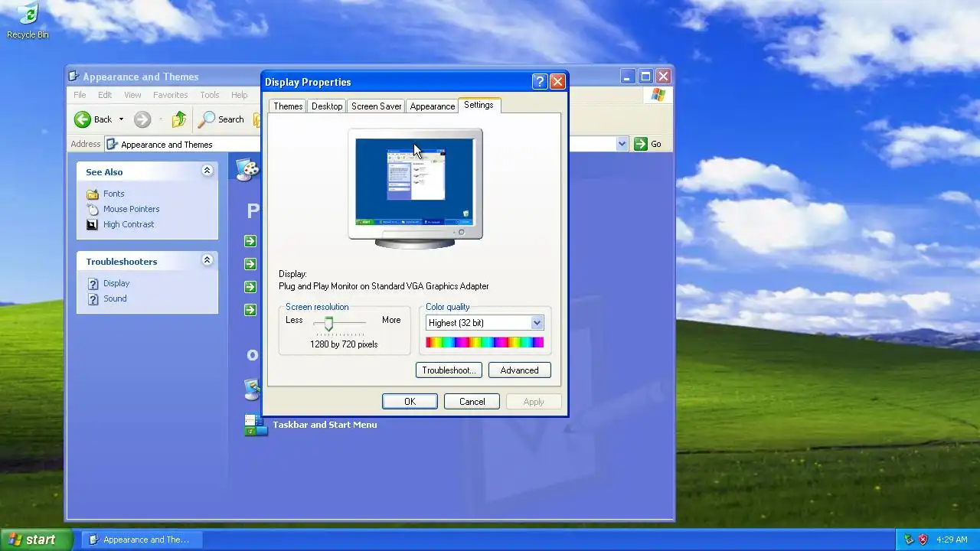Click the Appearance and Themes address bar icon

(x=112, y=144)
